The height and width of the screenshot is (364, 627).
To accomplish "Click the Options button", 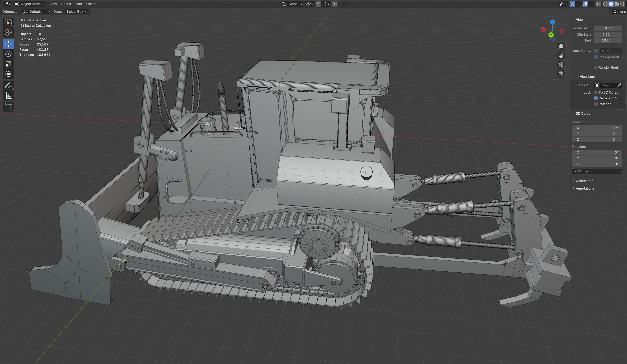I will tap(619, 12).
